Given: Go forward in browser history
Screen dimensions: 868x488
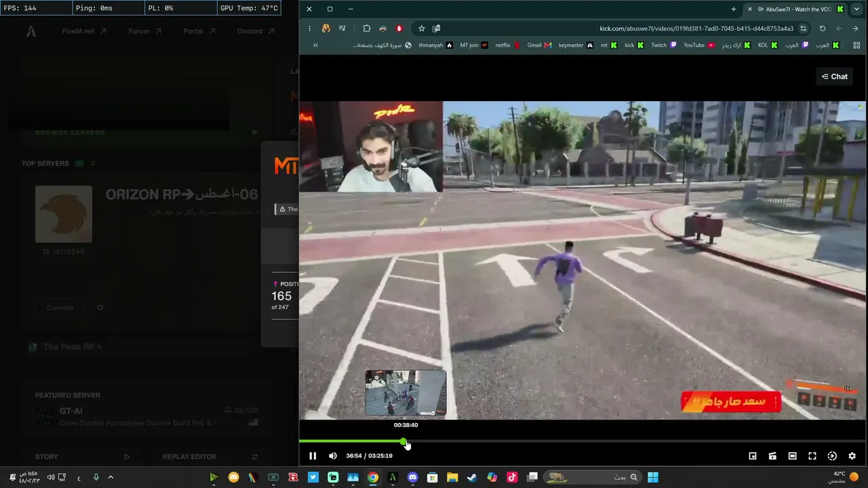Looking at the screenshot, I should pyautogui.click(x=839, y=28).
